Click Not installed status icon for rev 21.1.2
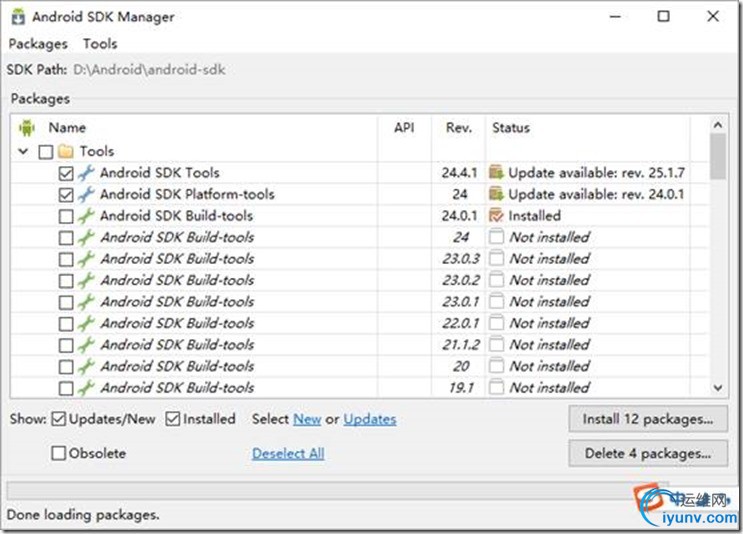Screen dimensions: 743x534 (496, 344)
